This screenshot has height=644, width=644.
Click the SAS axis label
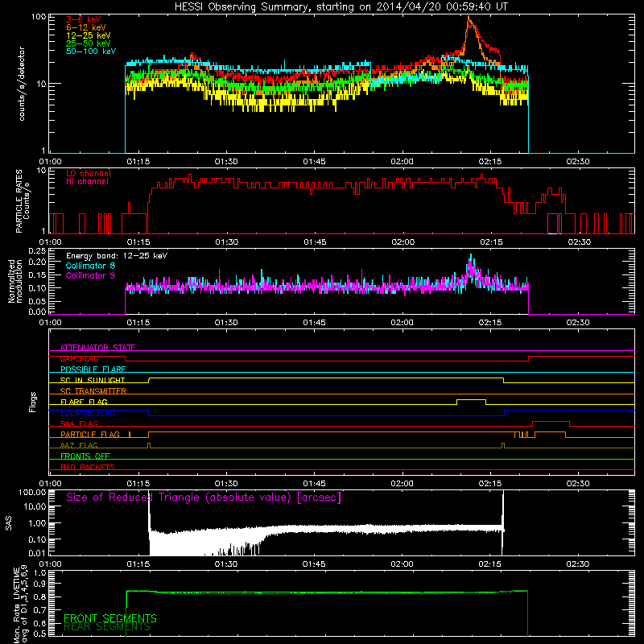click(9, 522)
